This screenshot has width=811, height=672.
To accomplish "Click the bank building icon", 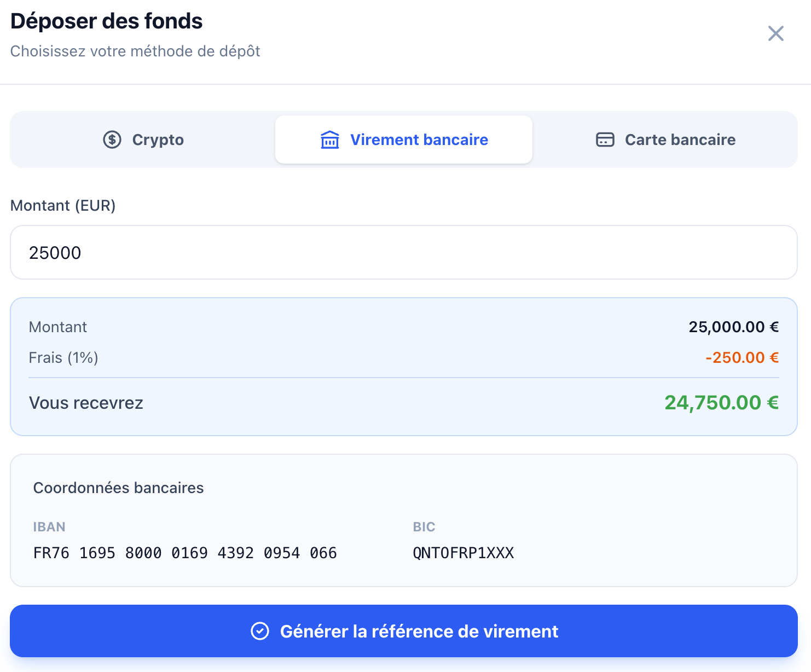I will [x=329, y=140].
